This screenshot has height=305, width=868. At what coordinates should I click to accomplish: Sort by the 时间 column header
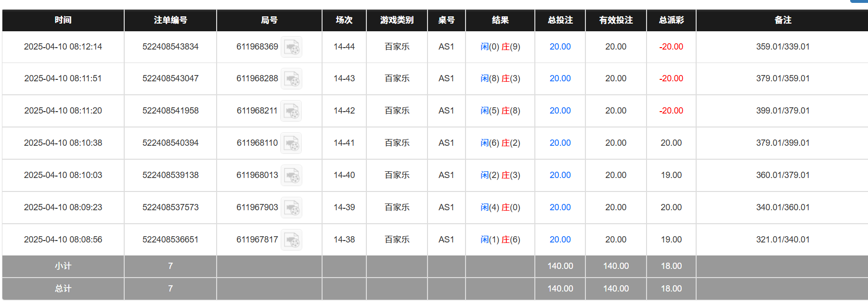63,20
